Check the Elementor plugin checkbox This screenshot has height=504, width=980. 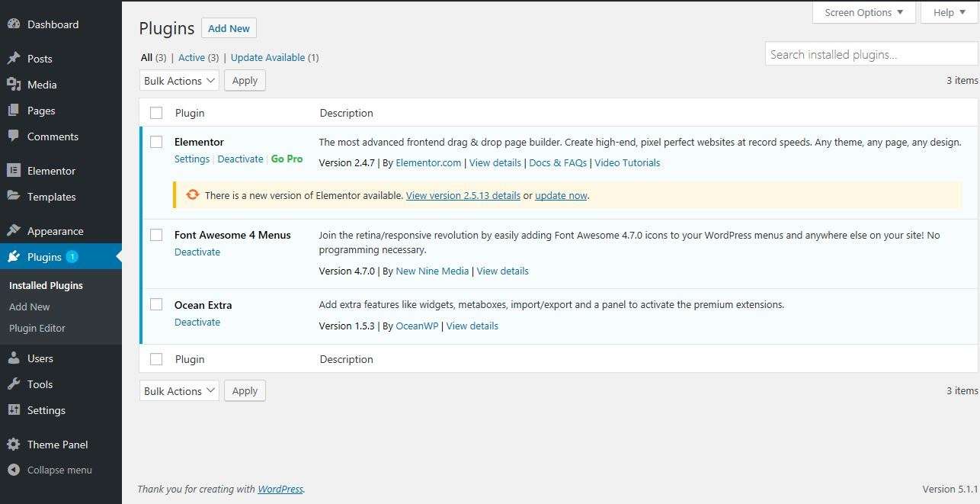[156, 142]
